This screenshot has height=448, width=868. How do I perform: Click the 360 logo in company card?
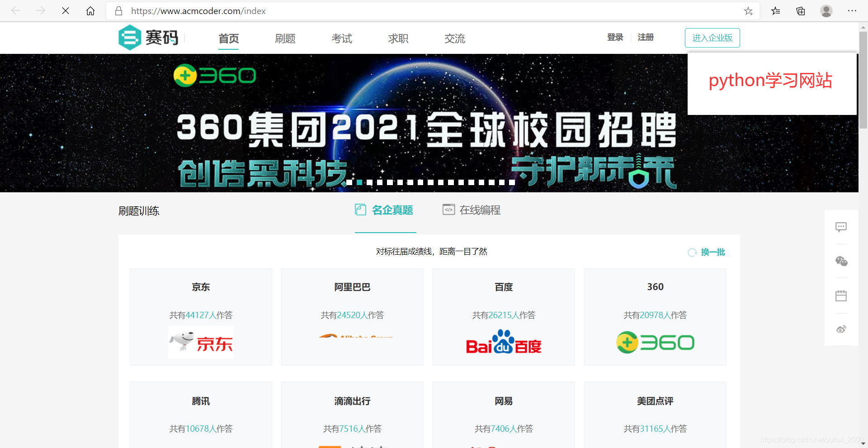tap(655, 343)
